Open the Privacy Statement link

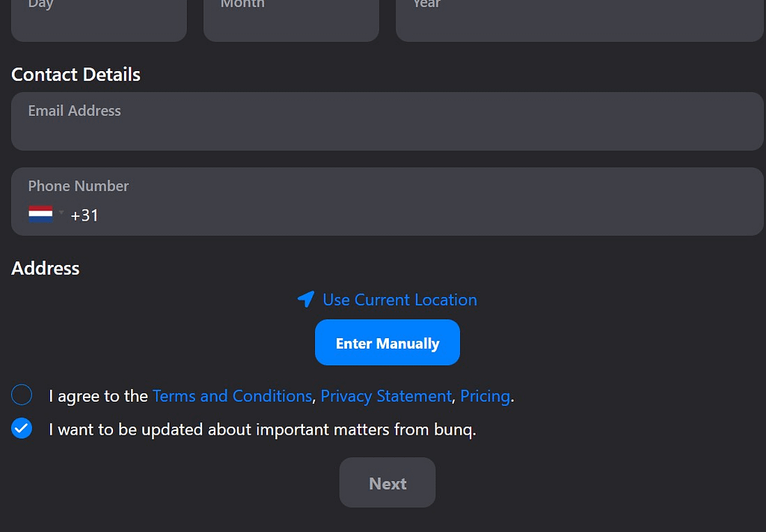coord(386,396)
